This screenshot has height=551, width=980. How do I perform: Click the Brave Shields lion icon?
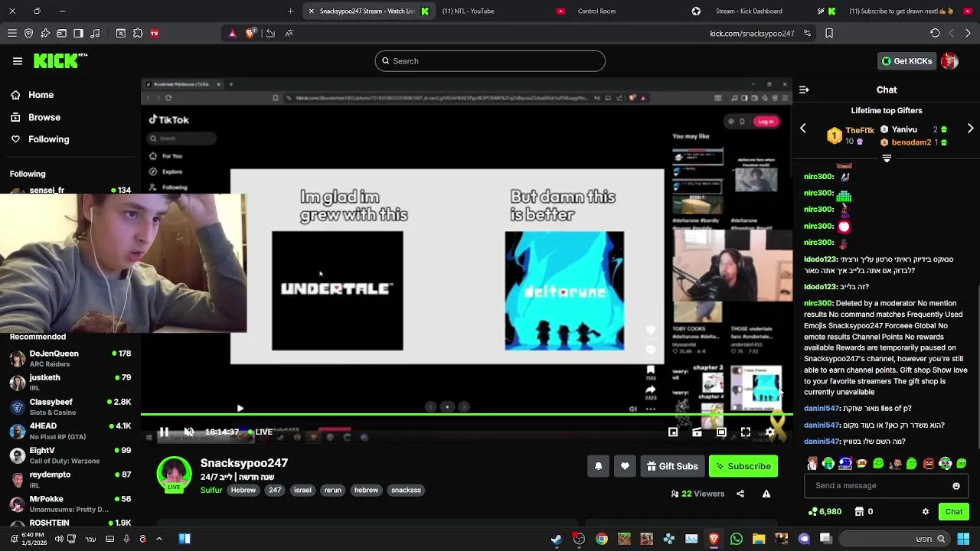click(x=250, y=33)
